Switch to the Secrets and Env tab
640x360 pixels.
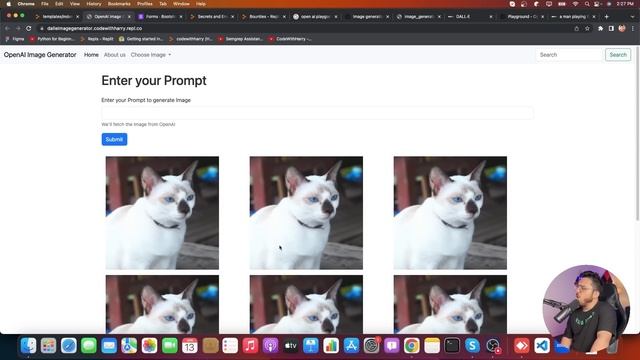[212, 17]
